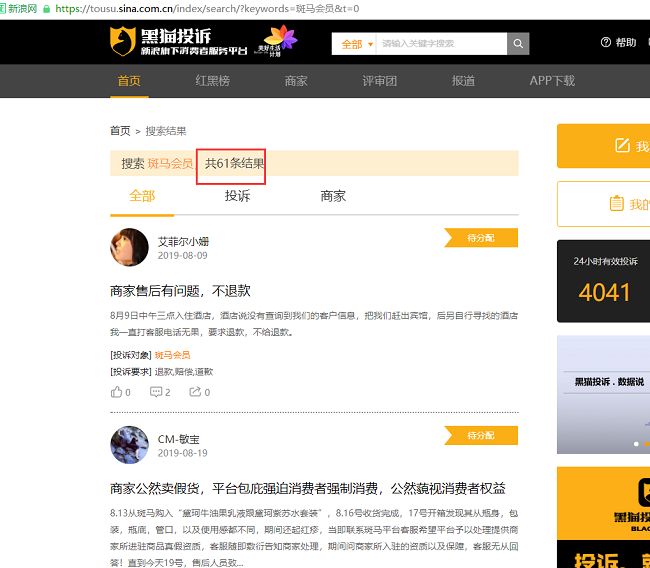Go to 首页 in navigation bar
This screenshot has width=650, height=568.
coord(129,80)
